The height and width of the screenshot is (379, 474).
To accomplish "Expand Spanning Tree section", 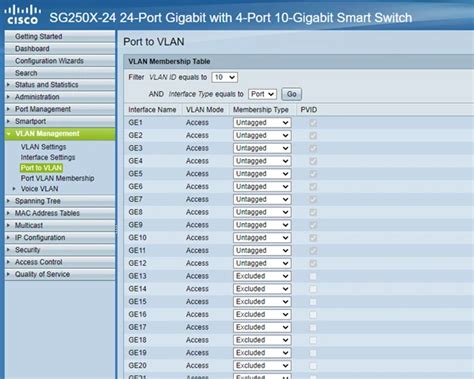I will (x=60, y=201).
